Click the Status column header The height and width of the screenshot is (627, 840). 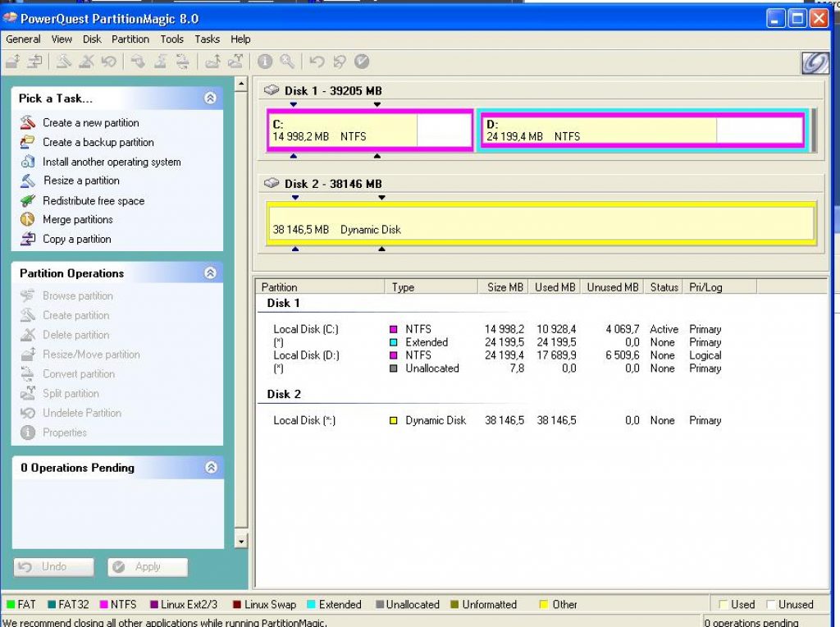664,287
